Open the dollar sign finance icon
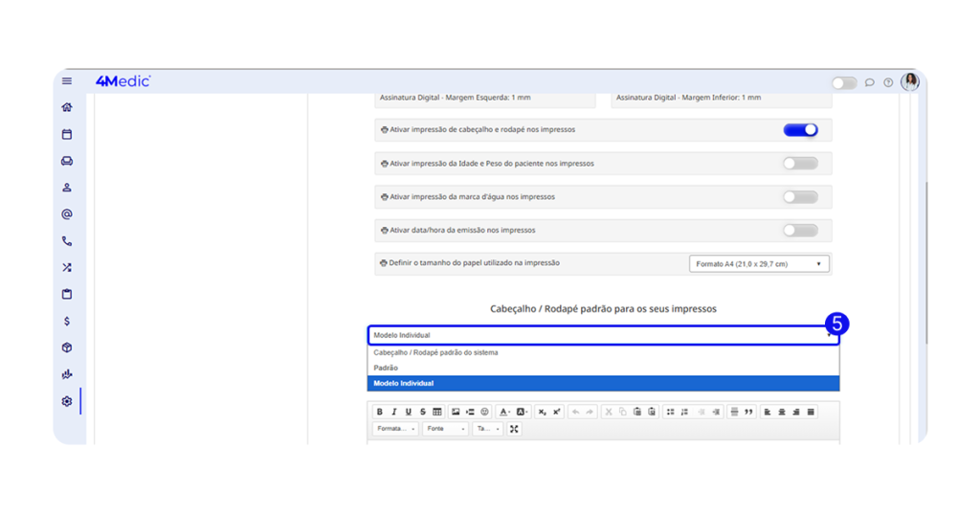The height and width of the screenshot is (514, 980). click(x=67, y=322)
